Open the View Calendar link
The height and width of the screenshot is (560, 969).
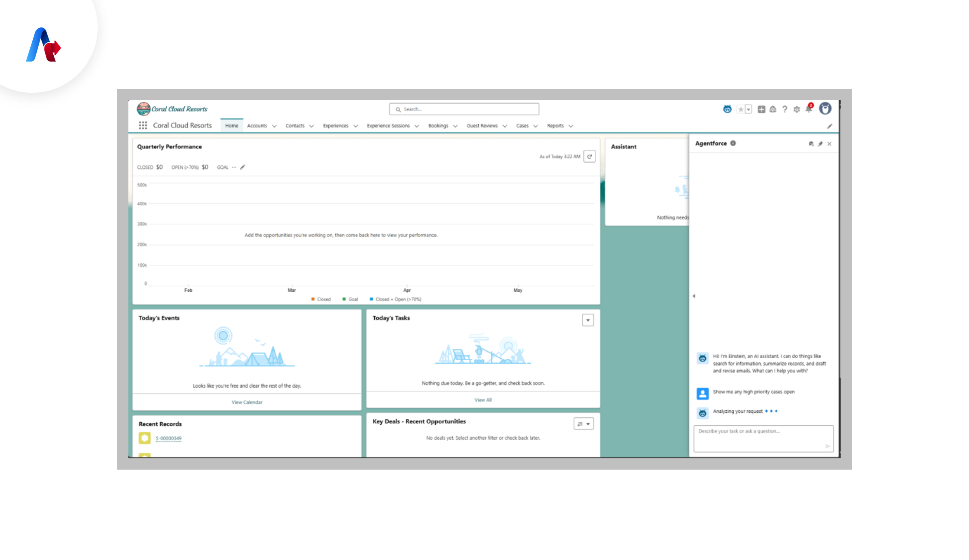click(247, 402)
